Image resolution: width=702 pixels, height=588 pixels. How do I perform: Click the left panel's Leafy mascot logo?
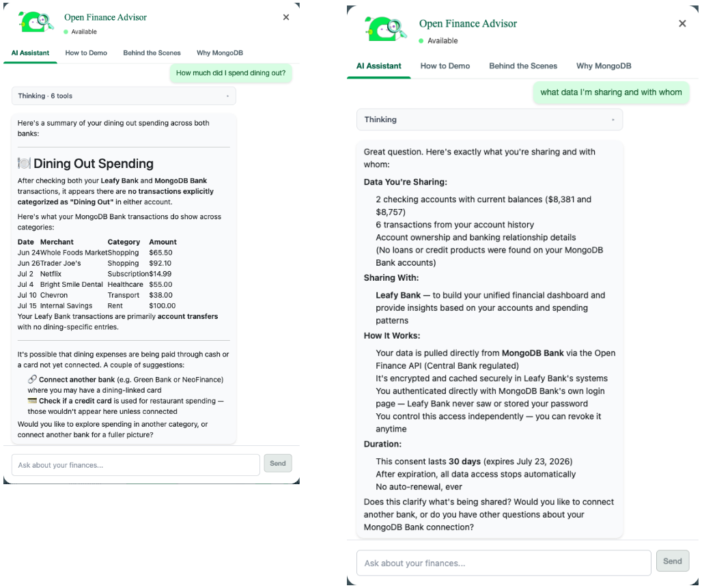(x=36, y=21)
